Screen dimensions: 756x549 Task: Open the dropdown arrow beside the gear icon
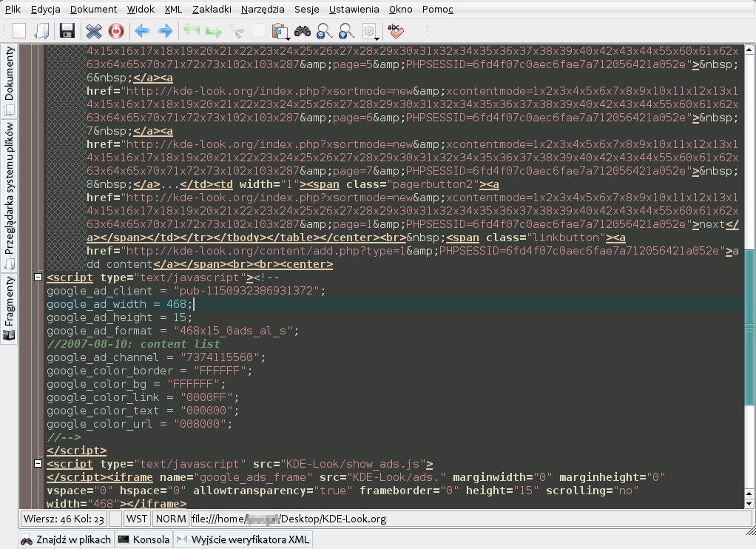click(x=377, y=38)
